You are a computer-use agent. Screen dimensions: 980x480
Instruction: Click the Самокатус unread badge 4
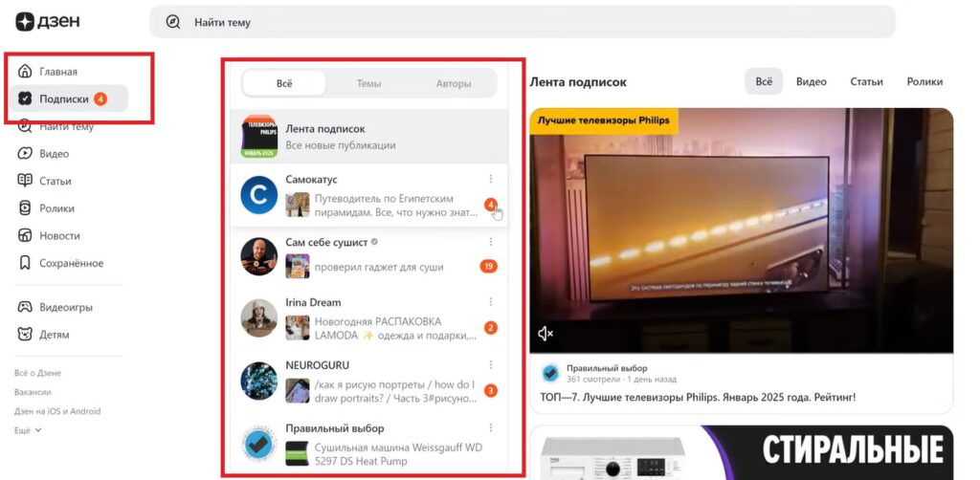pyautogui.click(x=491, y=204)
